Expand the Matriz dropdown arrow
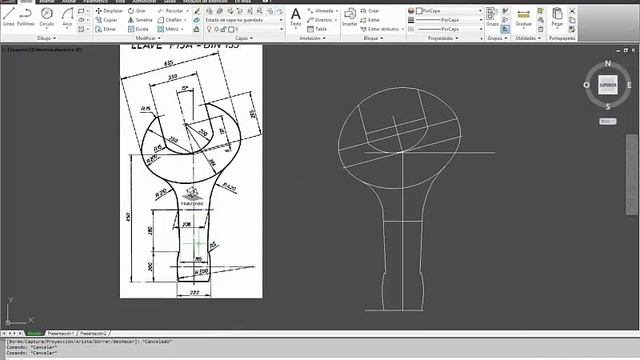Viewport: 640px width, 360px height. point(182,29)
